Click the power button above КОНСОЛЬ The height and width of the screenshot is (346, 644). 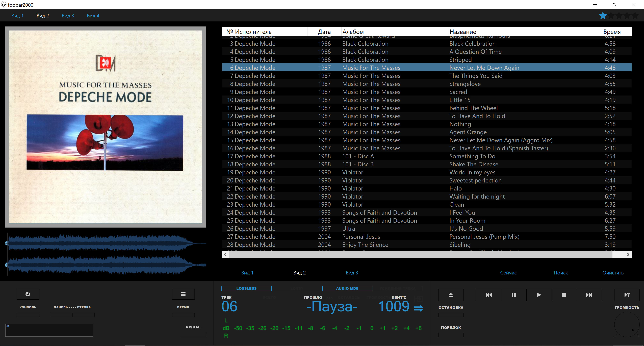pos(28,294)
